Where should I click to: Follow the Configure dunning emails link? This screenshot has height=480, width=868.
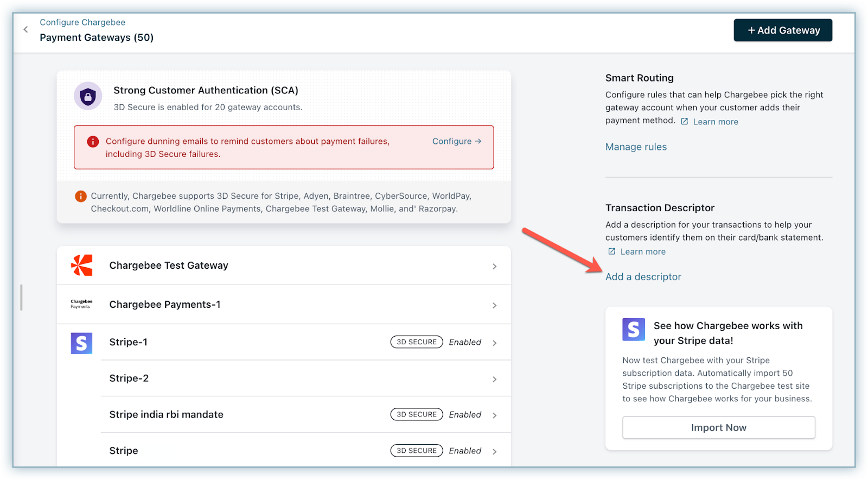(x=456, y=141)
